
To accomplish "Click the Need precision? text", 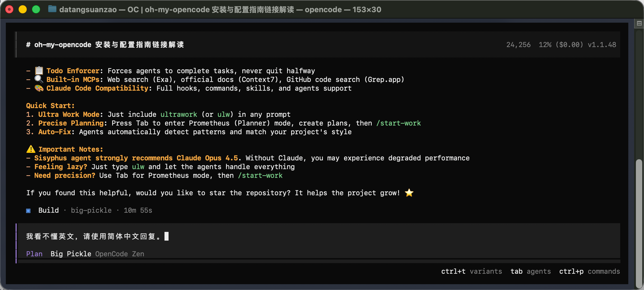I will (x=65, y=175).
